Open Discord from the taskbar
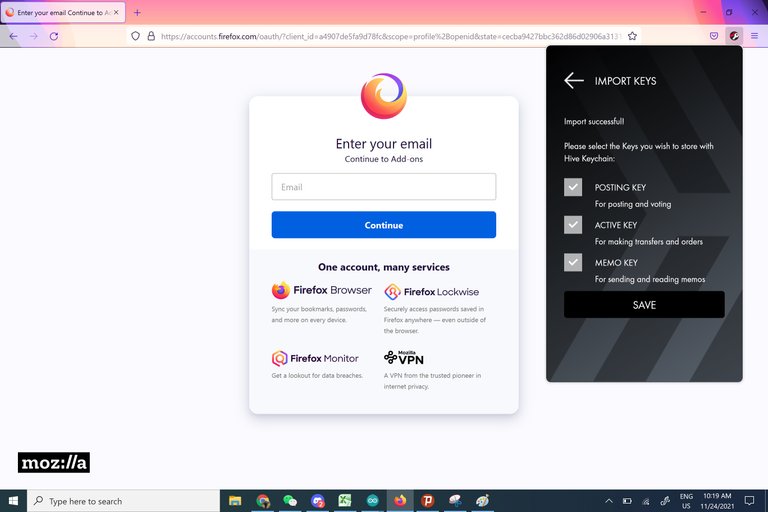The image size is (768, 512). click(318, 501)
